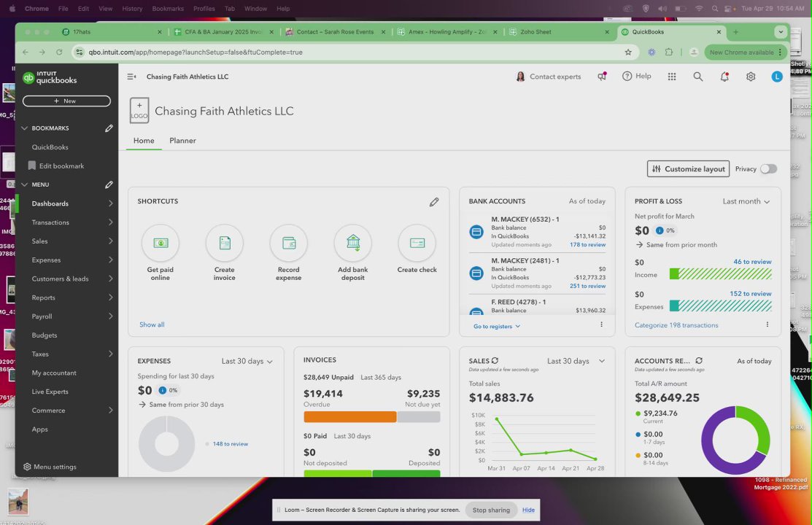This screenshot has height=525, width=812.
Task: Open the Add bank deposit shortcut
Action: click(x=353, y=243)
